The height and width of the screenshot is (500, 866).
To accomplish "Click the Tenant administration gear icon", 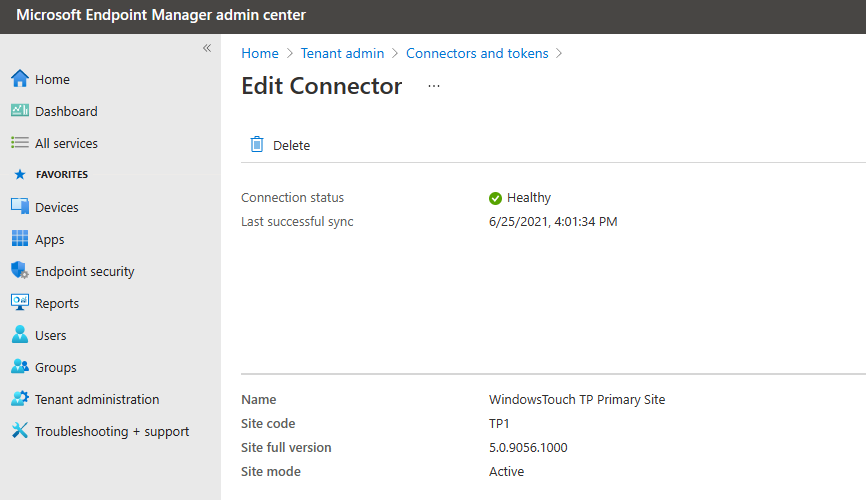I will pos(20,398).
